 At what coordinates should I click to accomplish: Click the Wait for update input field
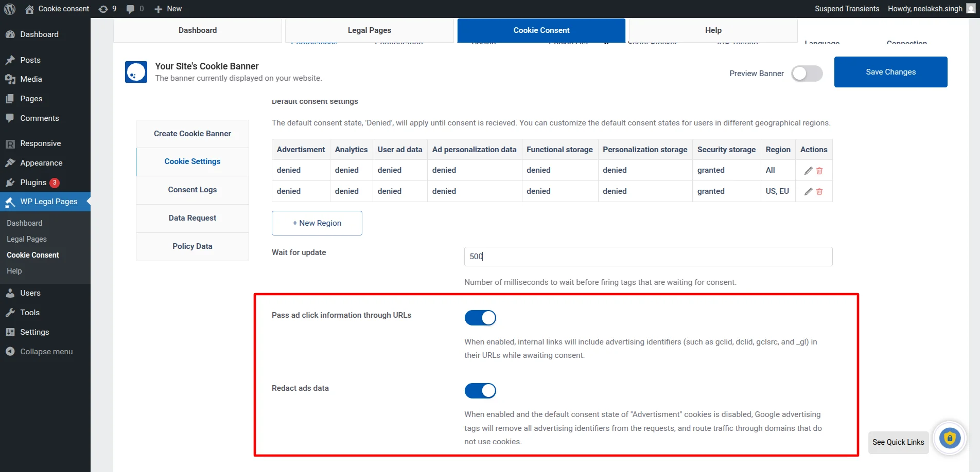pos(649,257)
